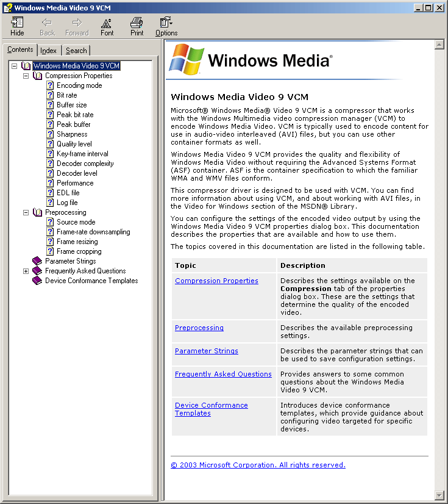This screenshot has width=448, height=504.
Task: Open the Device Conformance Templates link
Action: click(212, 409)
